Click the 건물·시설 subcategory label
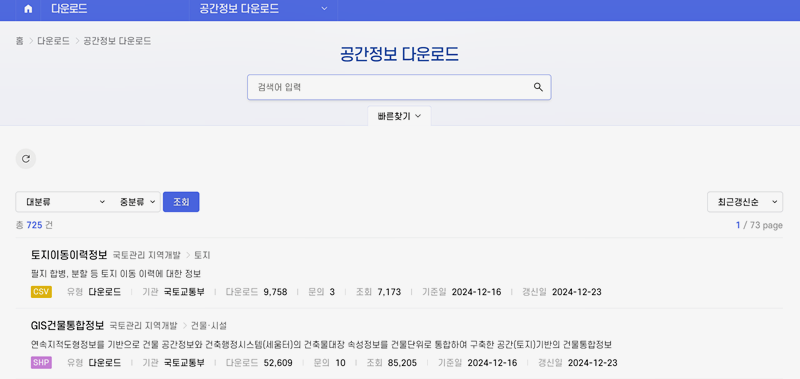This screenshot has height=379, width=800. coord(209,325)
